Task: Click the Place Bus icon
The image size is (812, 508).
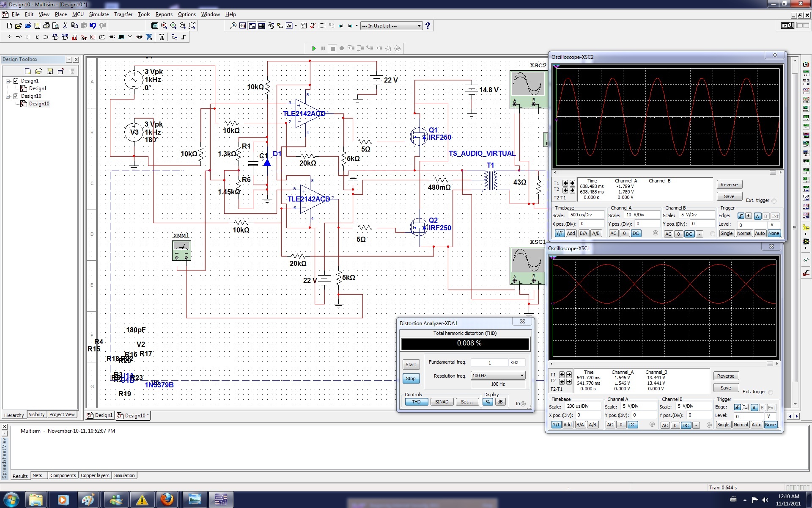Action: (x=184, y=37)
